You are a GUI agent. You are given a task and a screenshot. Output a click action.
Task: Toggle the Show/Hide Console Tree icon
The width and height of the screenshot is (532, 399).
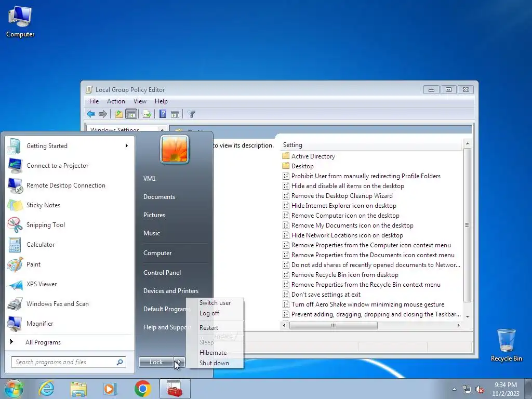[131, 114]
